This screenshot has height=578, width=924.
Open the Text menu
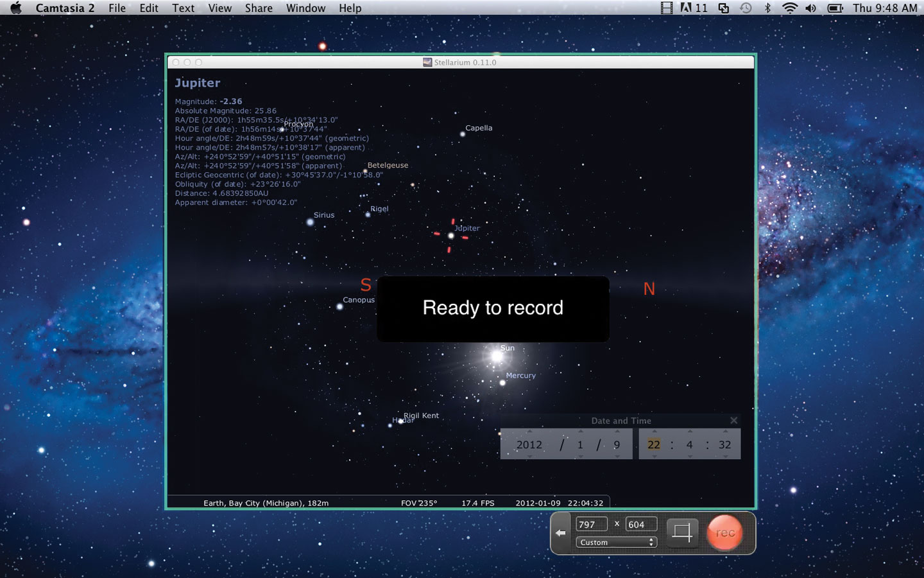183,8
